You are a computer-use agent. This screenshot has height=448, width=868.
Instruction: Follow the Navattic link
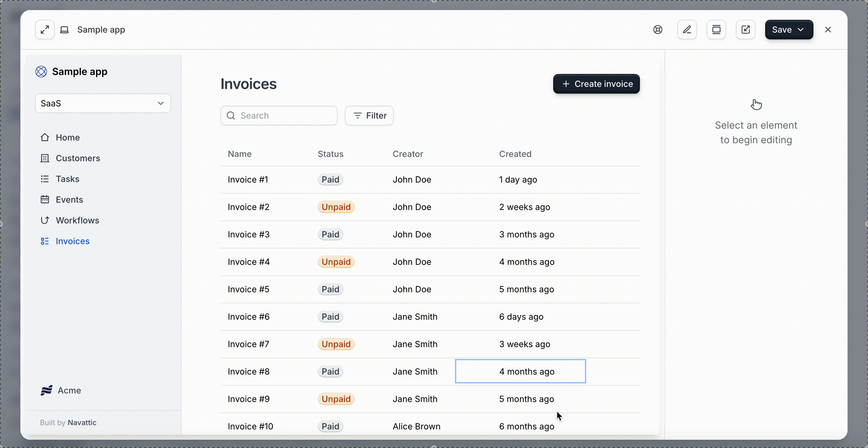tap(82, 422)
